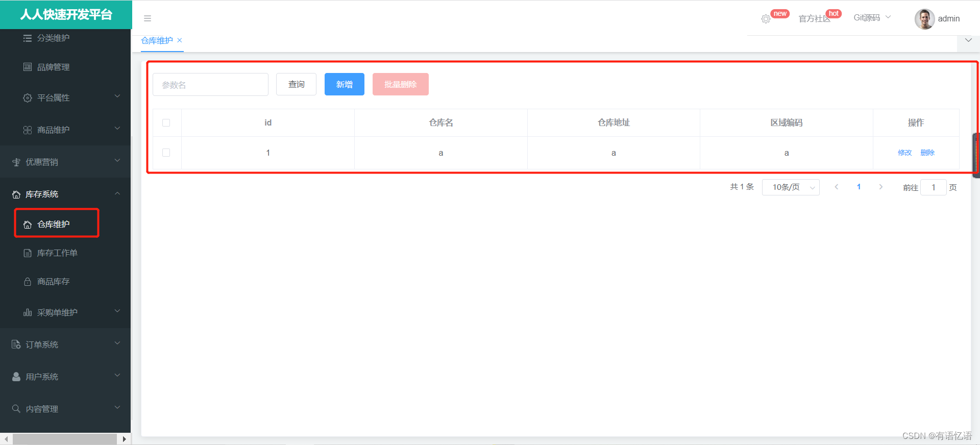Open 仓库维护 in sidebar
The image size is (980, 445).
click(x=54, y=225)
